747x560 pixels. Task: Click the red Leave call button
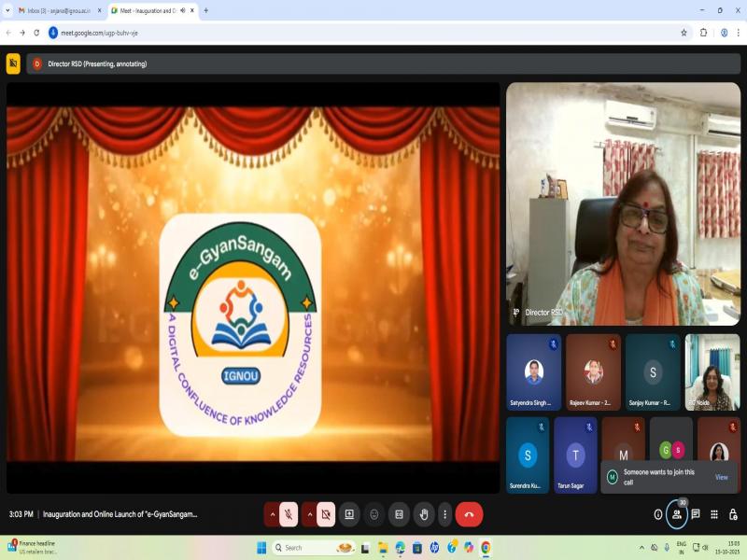469,514
